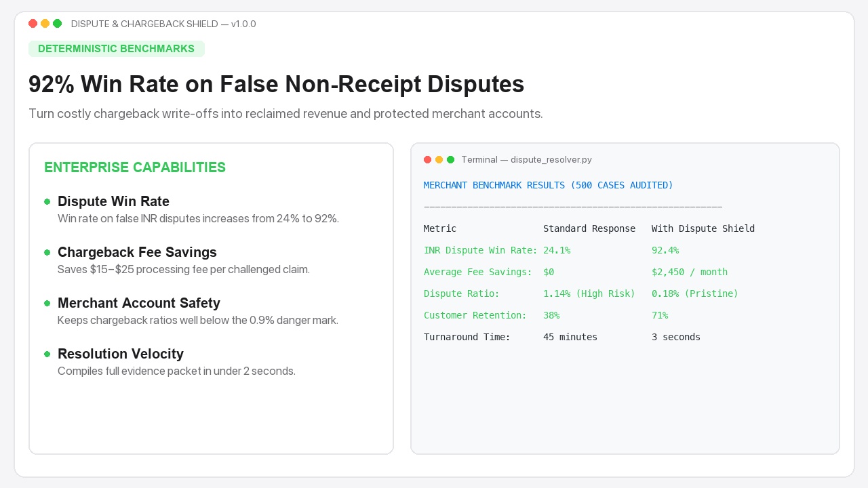This screenshot has height=488, width=868.
Task: Click the 'Standard Response' column header
Action: tap(589, 228)
